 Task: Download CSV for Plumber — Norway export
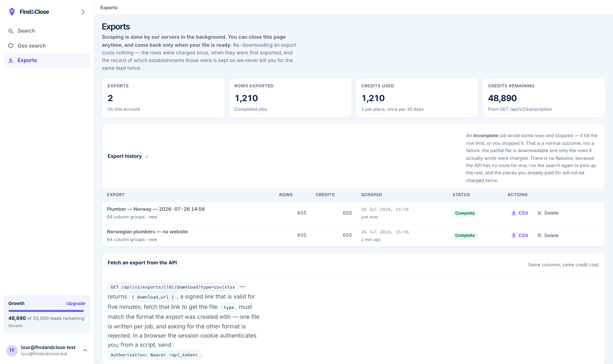[x=520, y=213]
